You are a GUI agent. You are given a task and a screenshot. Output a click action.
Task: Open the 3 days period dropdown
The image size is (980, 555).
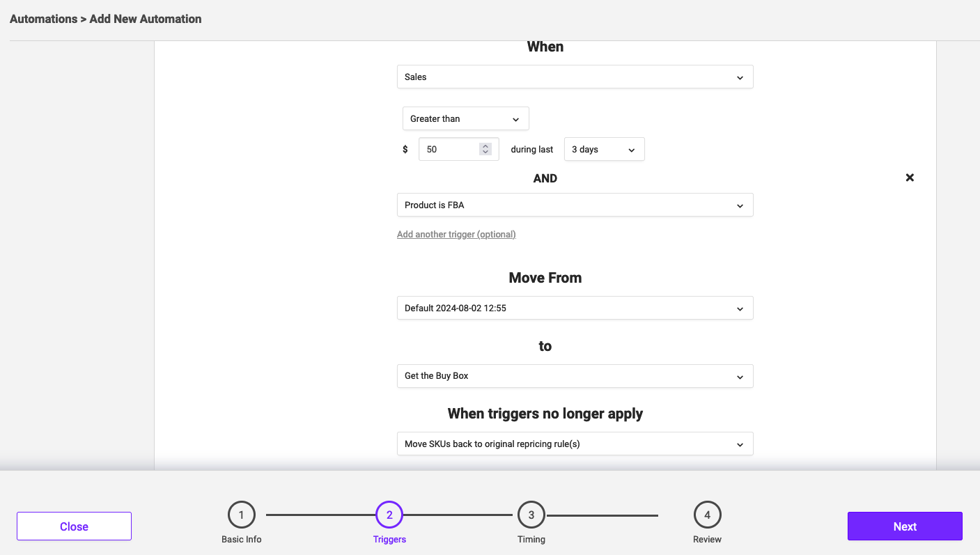tap(604, 149)
